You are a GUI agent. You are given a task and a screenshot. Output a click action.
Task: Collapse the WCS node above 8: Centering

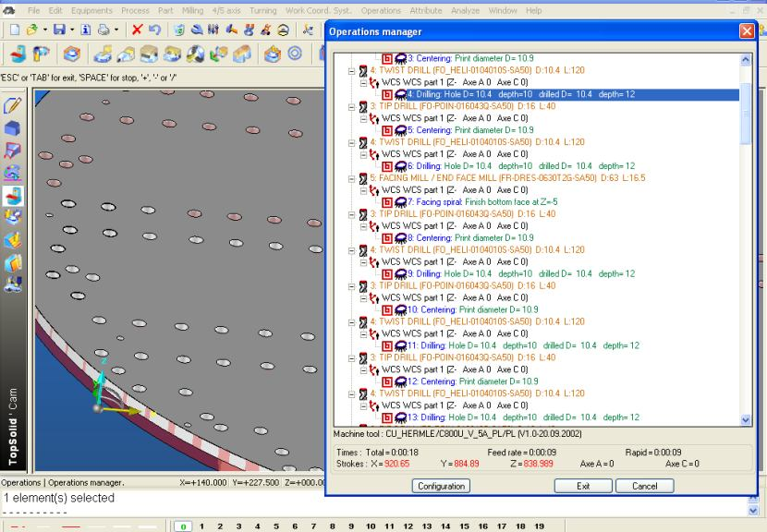coord(363,227)
